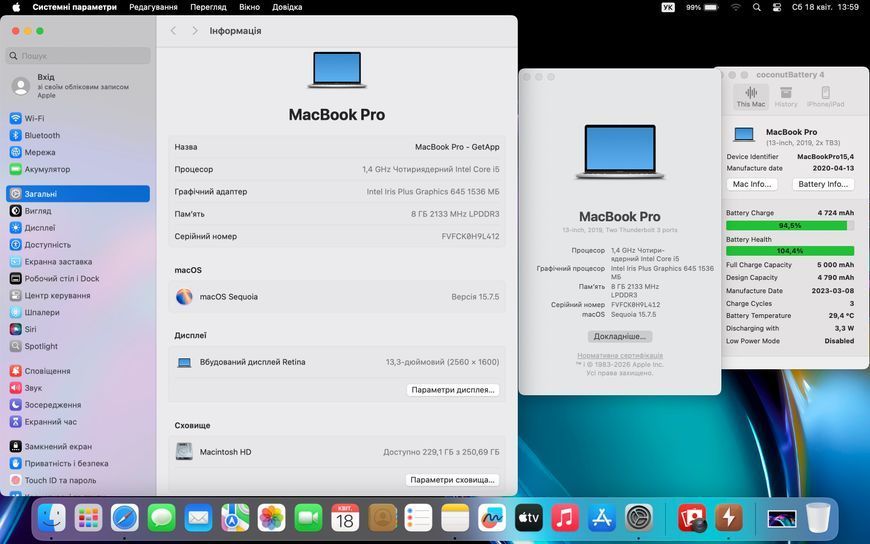This screenshot has width=870, height=544.
Task: Open Trash in the Dock
Action: pos(818,518)
